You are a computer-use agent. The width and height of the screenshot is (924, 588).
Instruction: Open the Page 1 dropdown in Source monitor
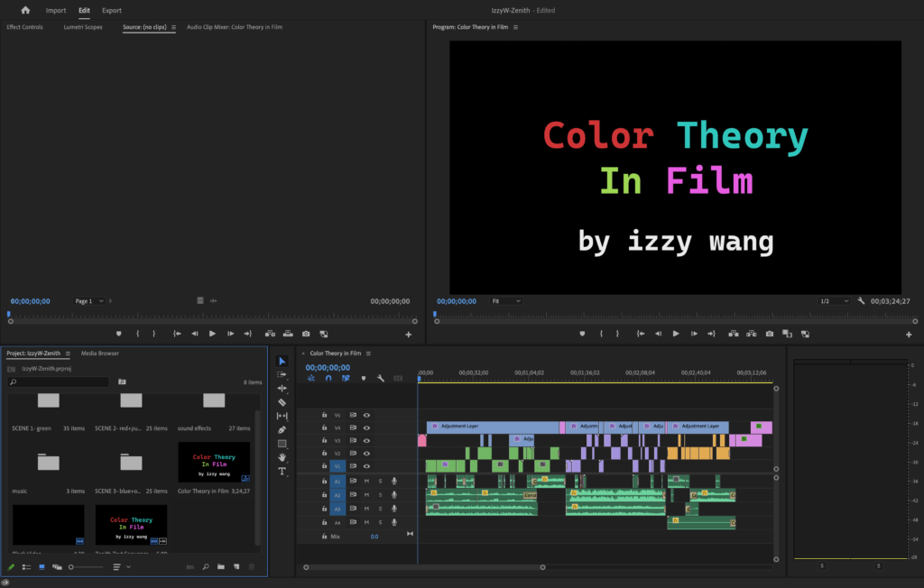(89, 301)
